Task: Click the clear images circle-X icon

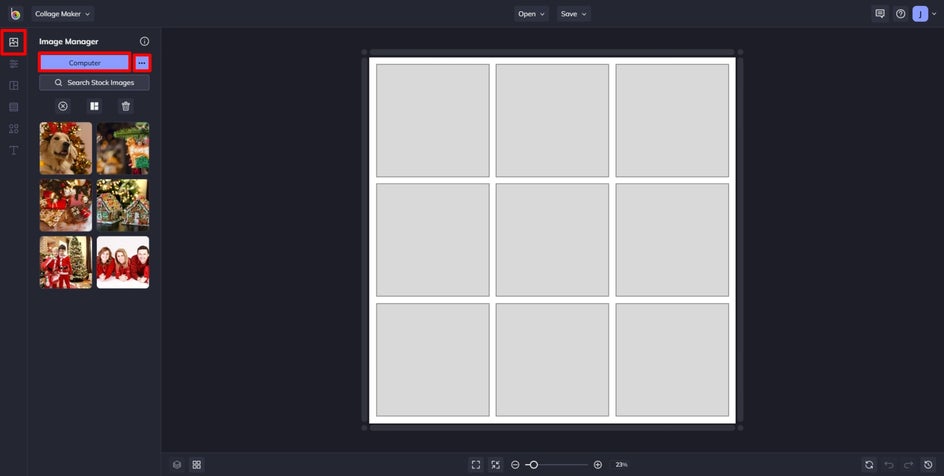Action: [x=63, y=106]
